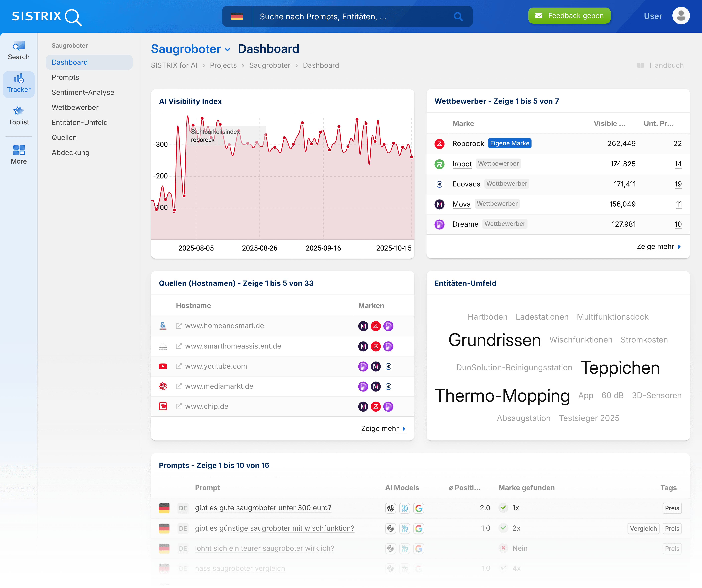Image resolution: width=702 pixels, height=588 pixels.
Task: Open Prompts from the project menu
Action: (66, 77)
